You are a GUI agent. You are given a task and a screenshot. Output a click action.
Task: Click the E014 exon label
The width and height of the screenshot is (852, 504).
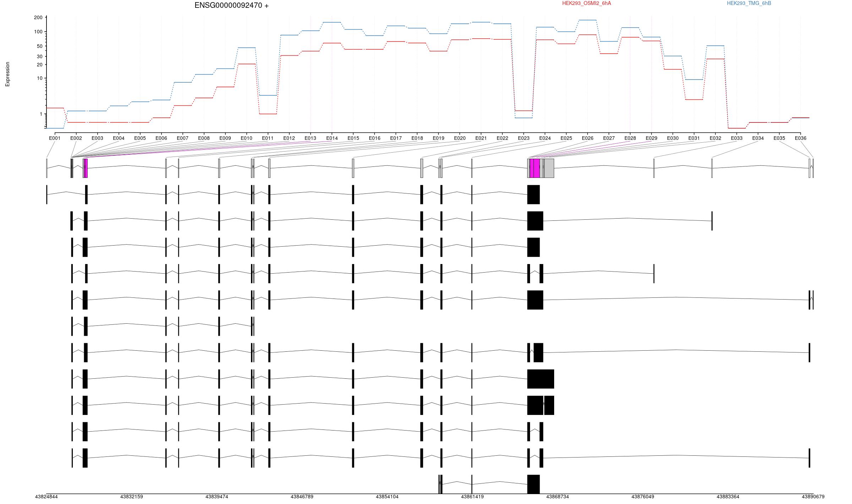332,138
